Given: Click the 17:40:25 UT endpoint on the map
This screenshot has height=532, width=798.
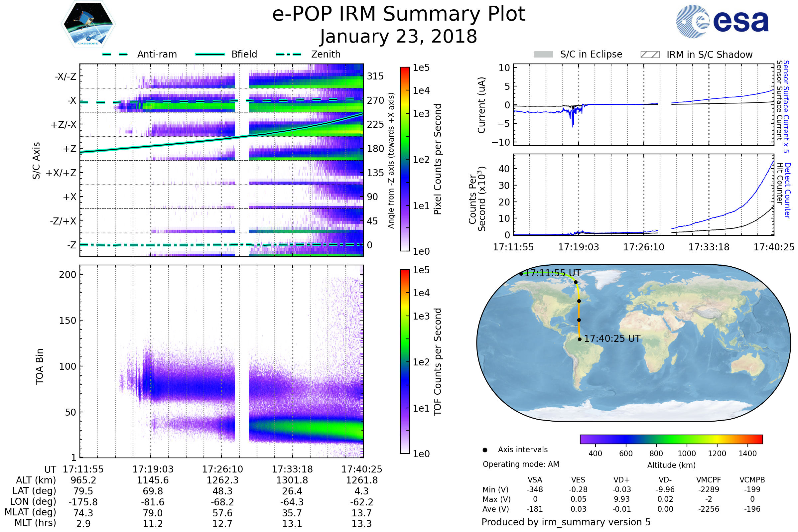Looking at the screenshot, I should point(580,339).
